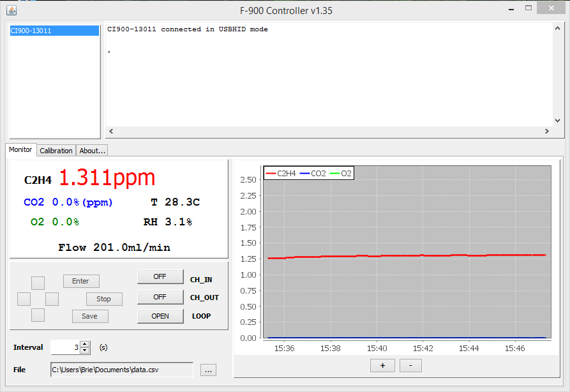Click the Save button
Image resolution: width=570 pixels, height=392 pixels.
coord(90,317)
